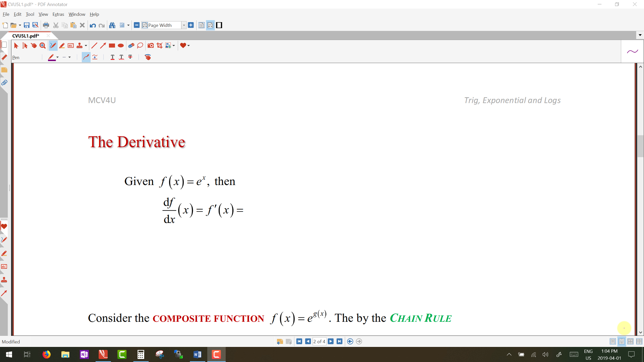Screen dimensions: 644x362
Task: Select the Lasso tool
Action: 140,46
